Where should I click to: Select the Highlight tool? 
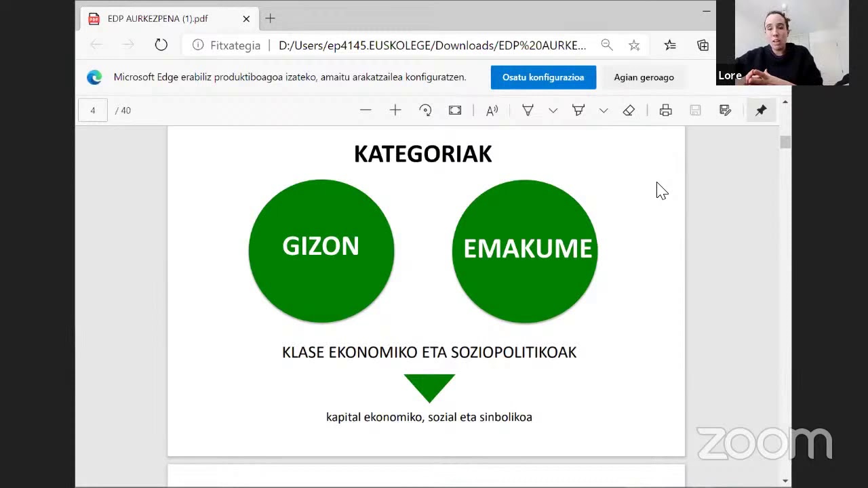(578, 110)
